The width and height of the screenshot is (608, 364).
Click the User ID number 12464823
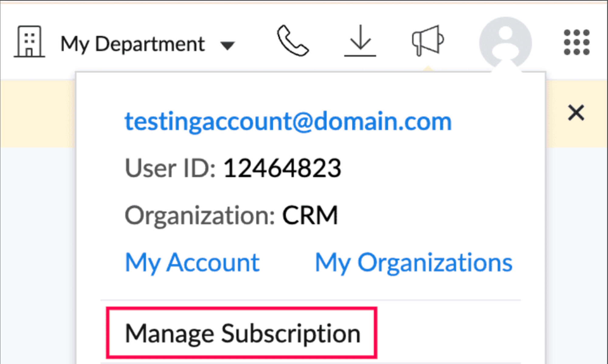click(x=282, y=168)
